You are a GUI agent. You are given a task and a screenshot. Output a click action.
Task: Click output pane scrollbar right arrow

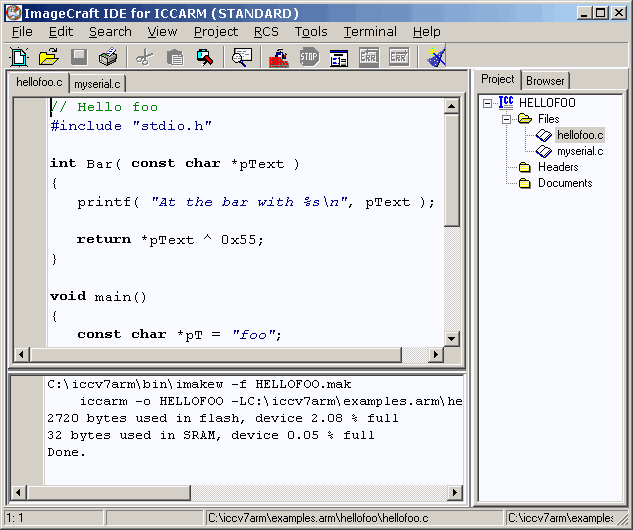click(x=455, y=492)
